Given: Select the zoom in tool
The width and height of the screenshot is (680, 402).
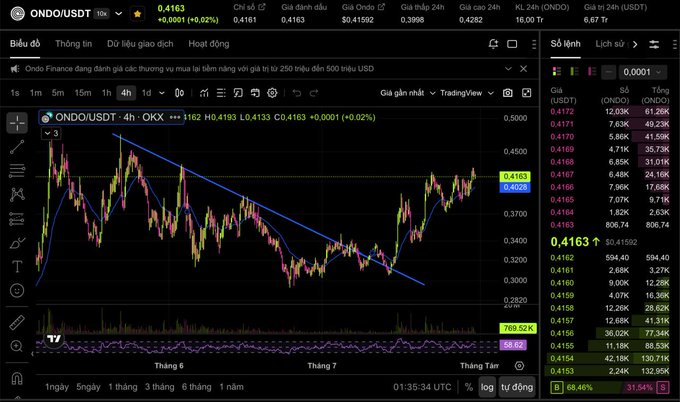Looking at the screenshot, I should (17, 346).
